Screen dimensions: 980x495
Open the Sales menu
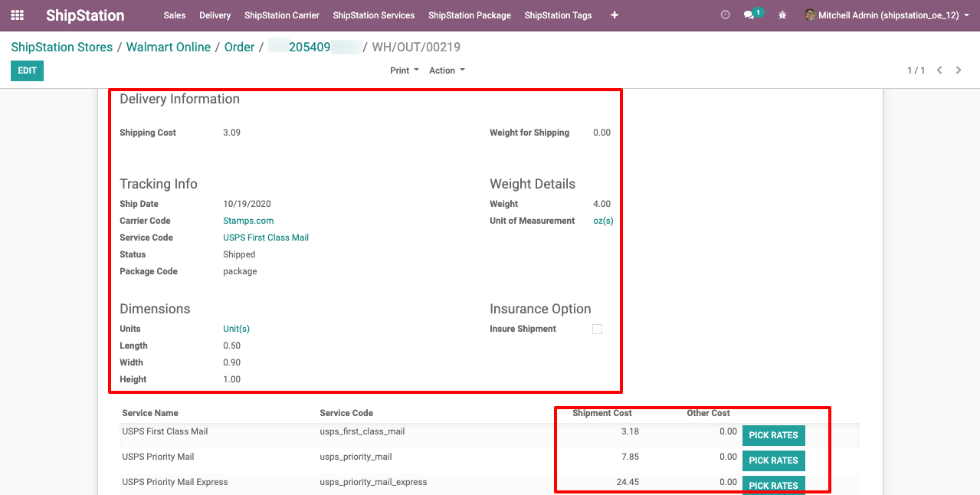[175, 15]
